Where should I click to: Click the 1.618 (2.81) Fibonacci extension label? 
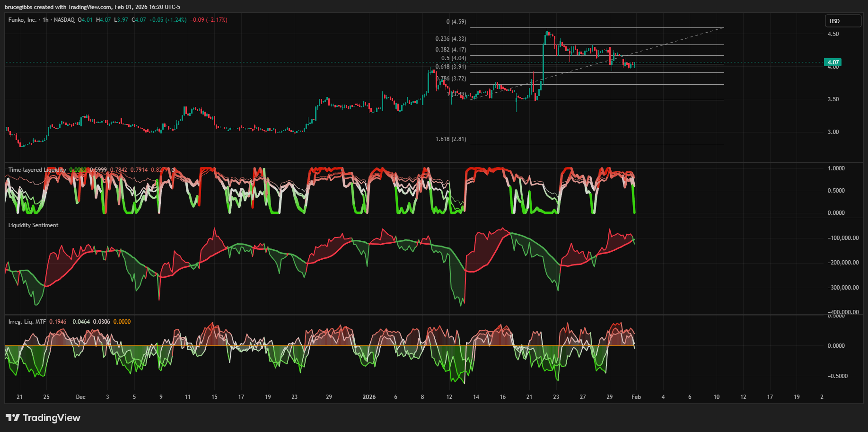[450, 139]
